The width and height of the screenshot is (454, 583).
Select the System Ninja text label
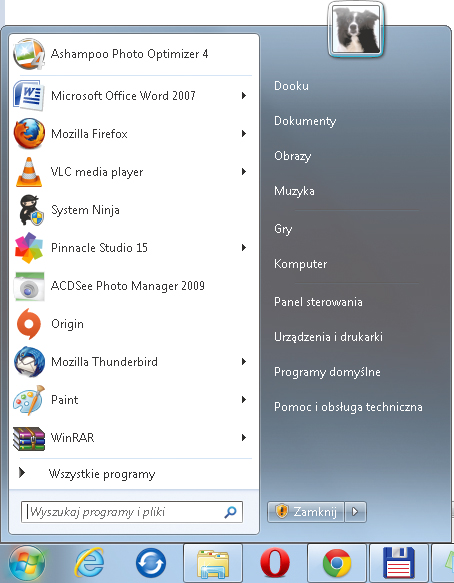point(85,210)
